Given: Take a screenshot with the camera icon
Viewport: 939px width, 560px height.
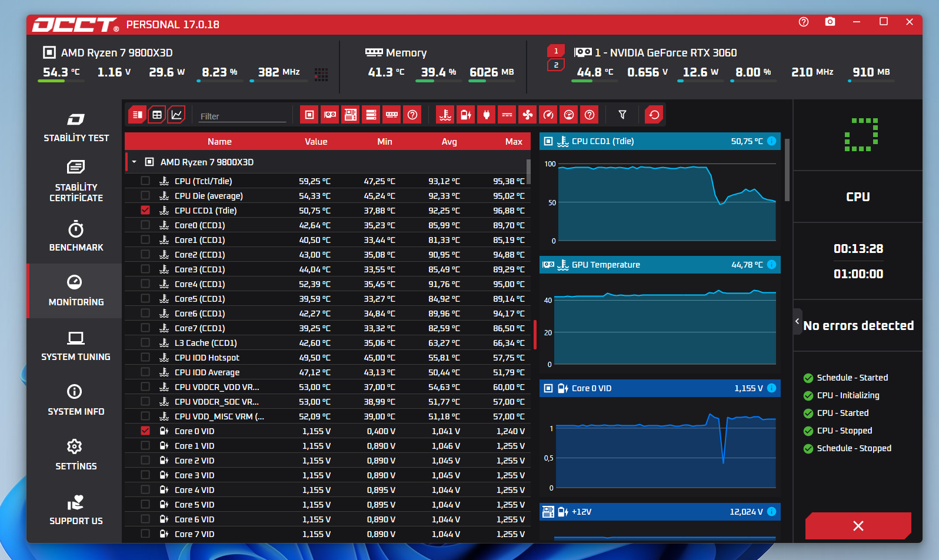Looking at the screenshot, I should tap(830, 22).
